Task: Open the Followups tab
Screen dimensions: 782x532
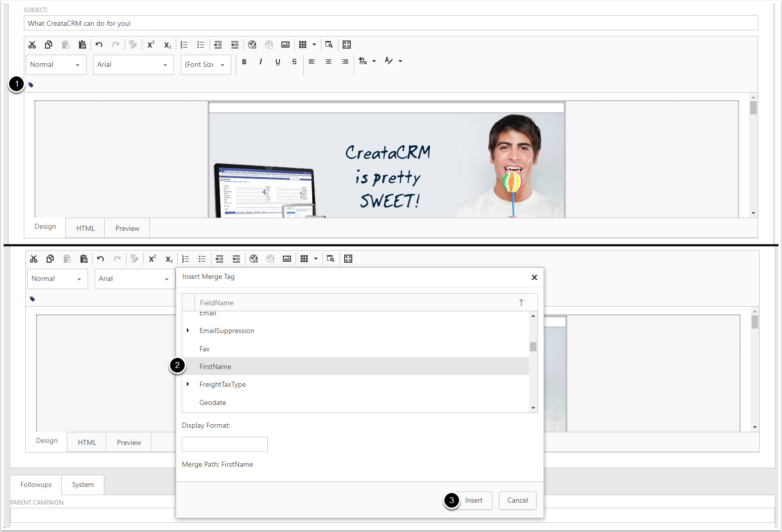Action: pos(36,484)
